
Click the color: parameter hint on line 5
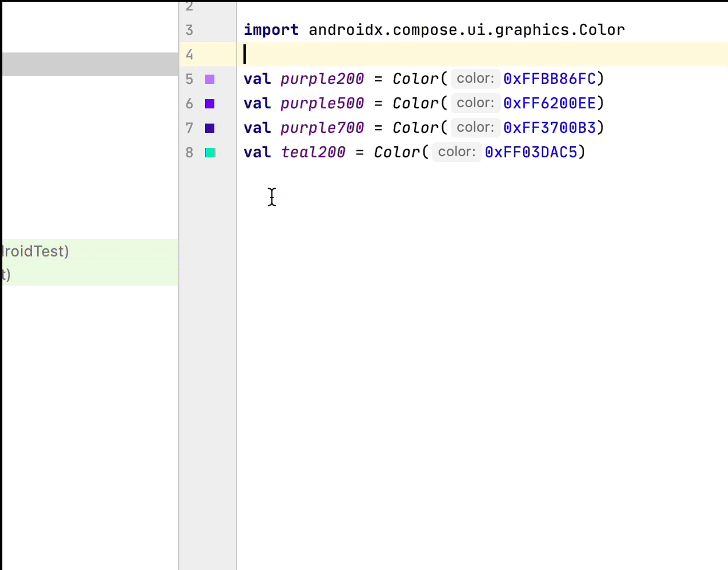475,79
